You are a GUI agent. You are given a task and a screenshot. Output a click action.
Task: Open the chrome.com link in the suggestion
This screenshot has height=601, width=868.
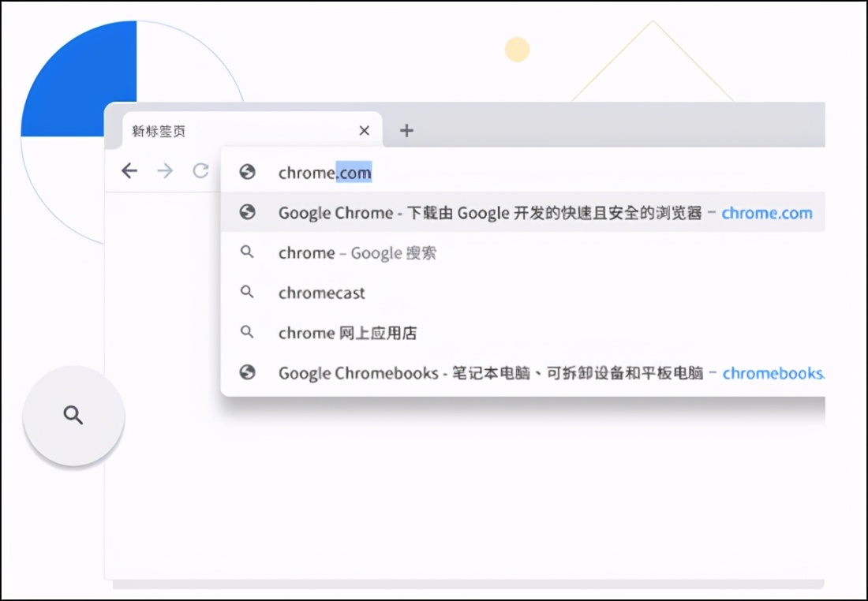tap(766, 212)
